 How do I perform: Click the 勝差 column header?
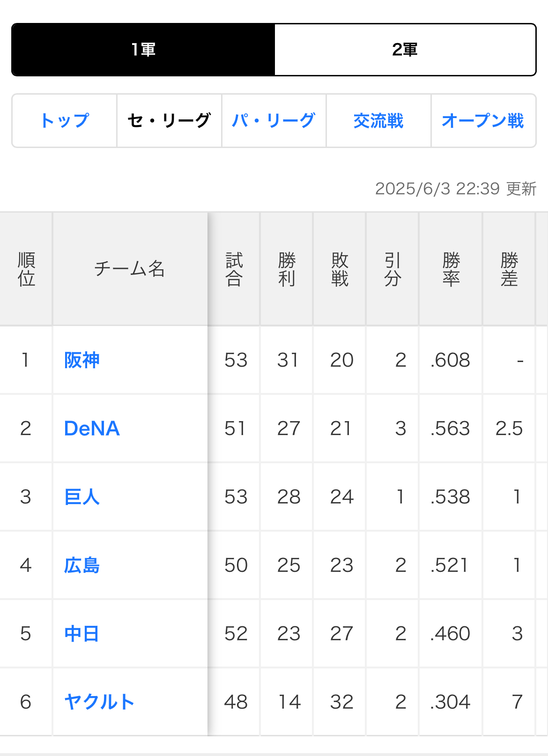click(x=509, y=269)
